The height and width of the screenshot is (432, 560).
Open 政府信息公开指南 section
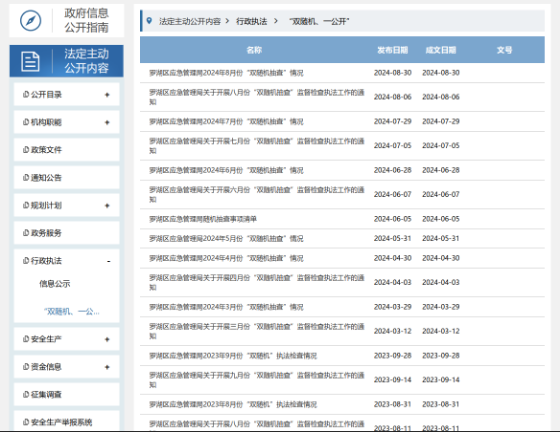tap(66, 20)
